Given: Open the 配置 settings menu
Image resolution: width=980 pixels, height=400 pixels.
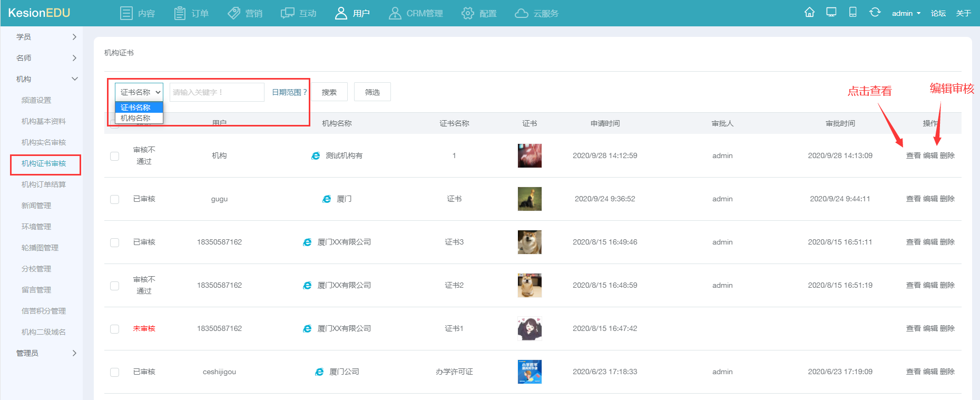Looking at the screenshot, I should pos(479,13).
